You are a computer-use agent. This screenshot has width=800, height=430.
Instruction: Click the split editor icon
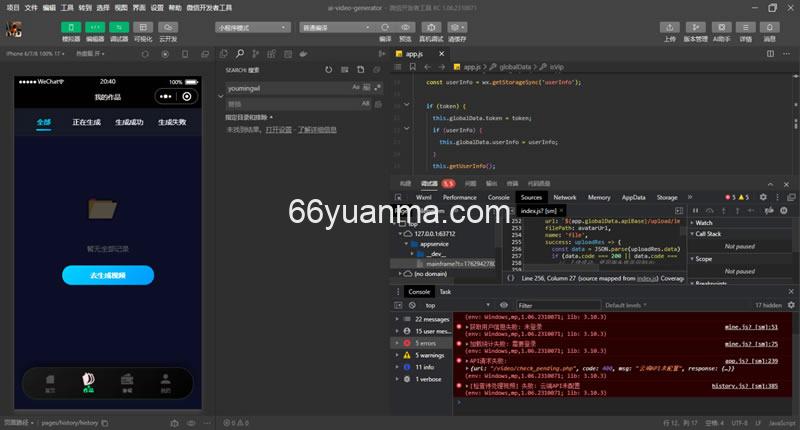pyautogui.click(x=770, y=54)
